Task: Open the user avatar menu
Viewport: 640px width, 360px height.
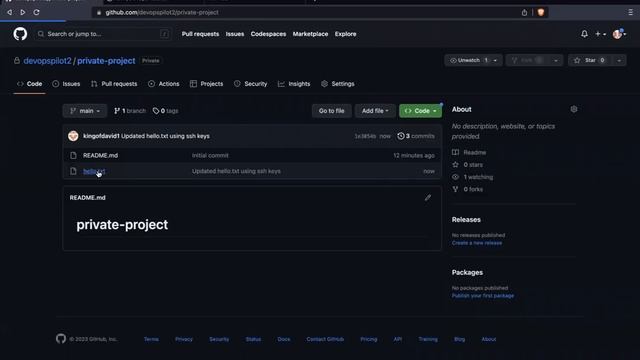Action: tap(619, 34)
